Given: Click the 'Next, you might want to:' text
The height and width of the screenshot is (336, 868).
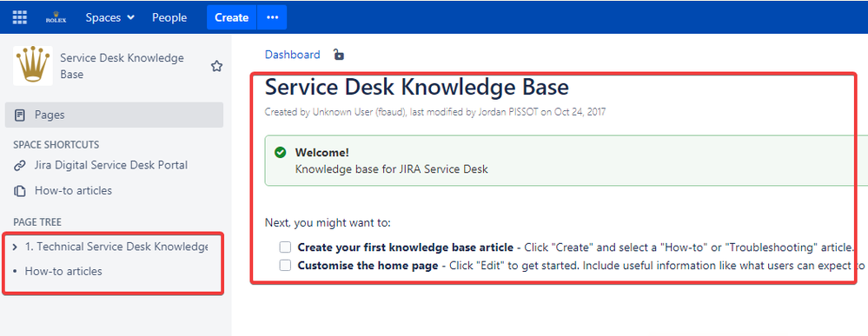Looking at the screenshot, I should [328, 223].
